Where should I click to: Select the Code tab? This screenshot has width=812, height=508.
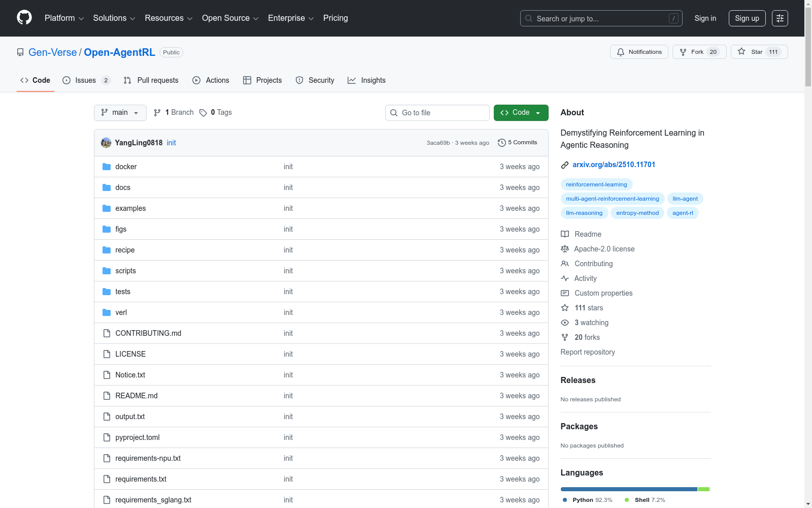36,80
